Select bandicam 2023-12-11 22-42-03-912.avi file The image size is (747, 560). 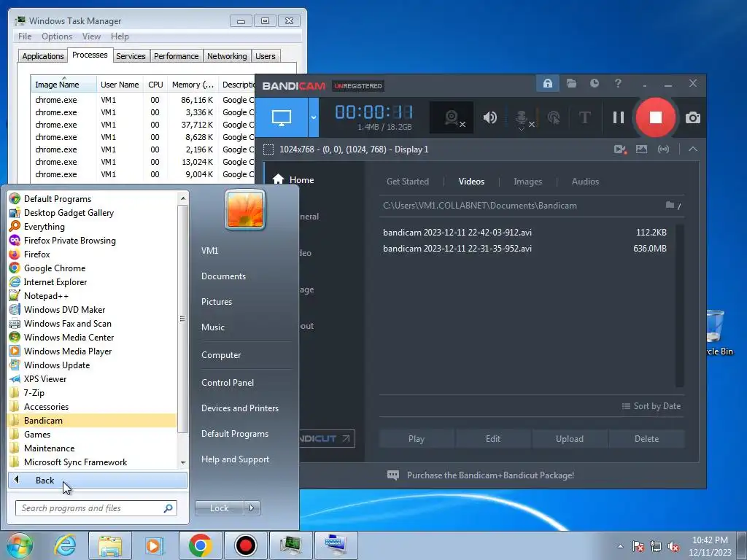[525, 233]
